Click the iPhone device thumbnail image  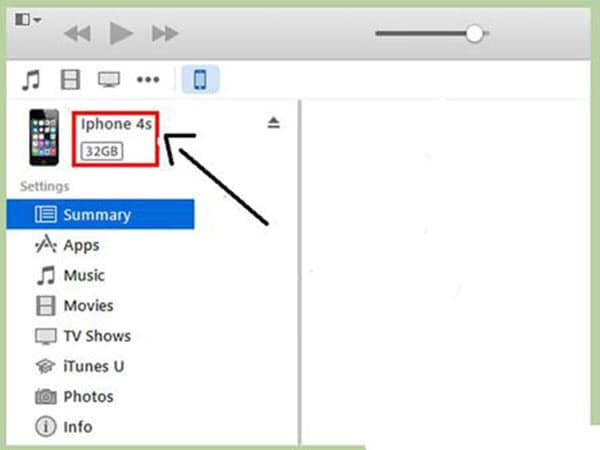(x=44, y=137)
